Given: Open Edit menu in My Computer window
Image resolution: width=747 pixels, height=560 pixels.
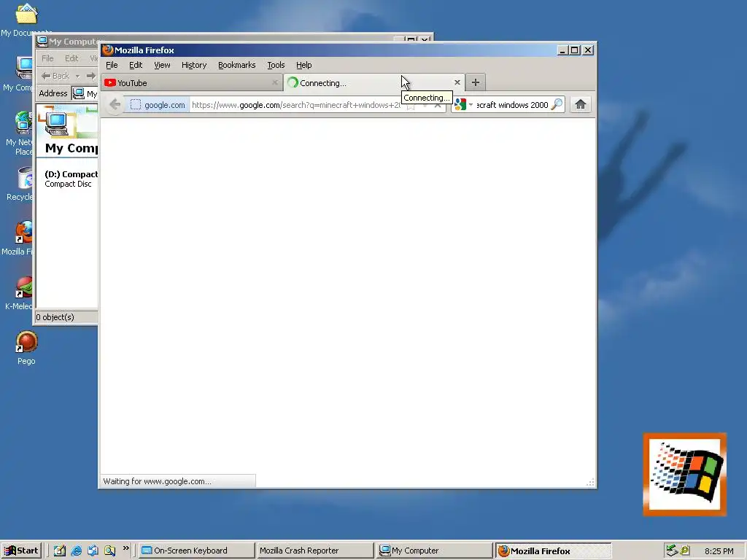Looking at the screenshot, I should click(x=71, y=58).
